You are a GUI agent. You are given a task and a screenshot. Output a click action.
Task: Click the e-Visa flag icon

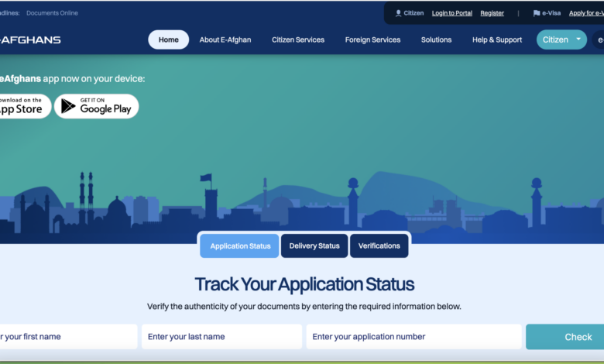[537, 13]
